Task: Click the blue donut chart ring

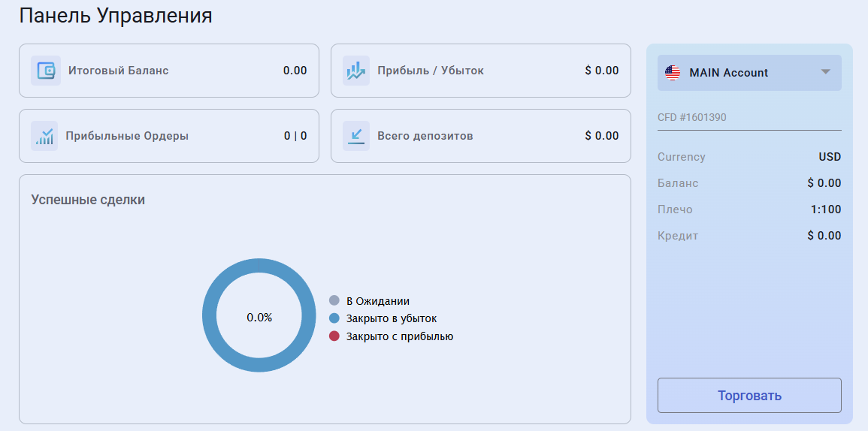Action: 210,315
